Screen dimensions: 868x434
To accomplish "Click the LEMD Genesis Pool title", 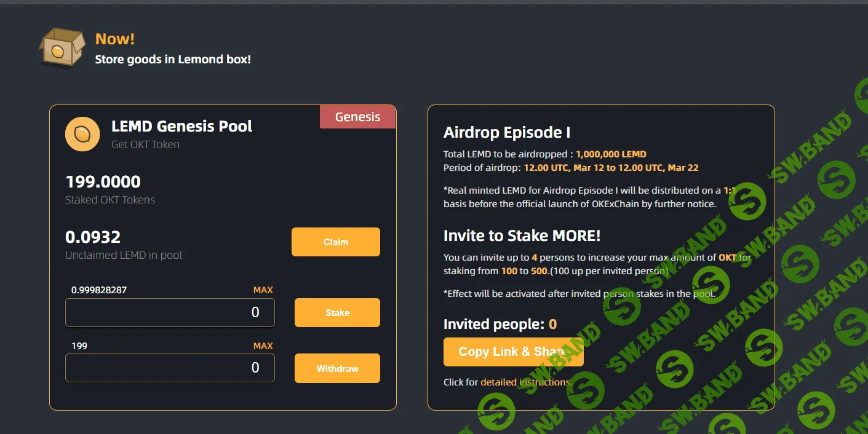I will [x=181, y=127].
